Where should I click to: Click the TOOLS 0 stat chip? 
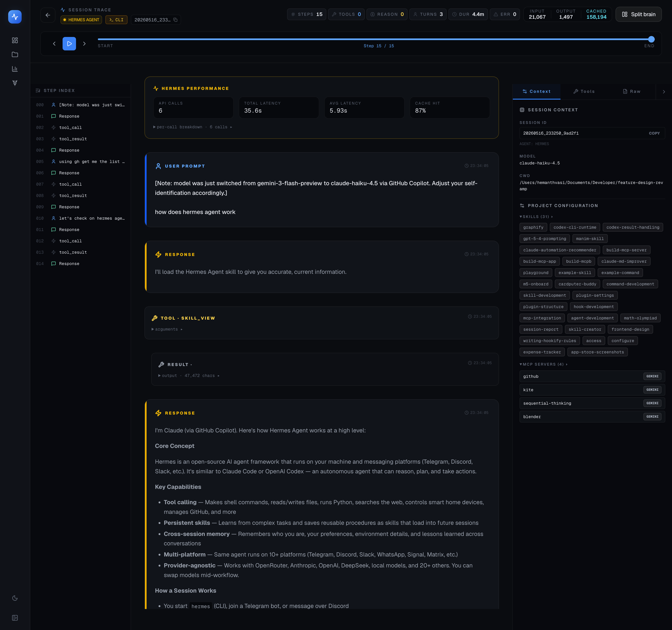[x=346, y=14]
